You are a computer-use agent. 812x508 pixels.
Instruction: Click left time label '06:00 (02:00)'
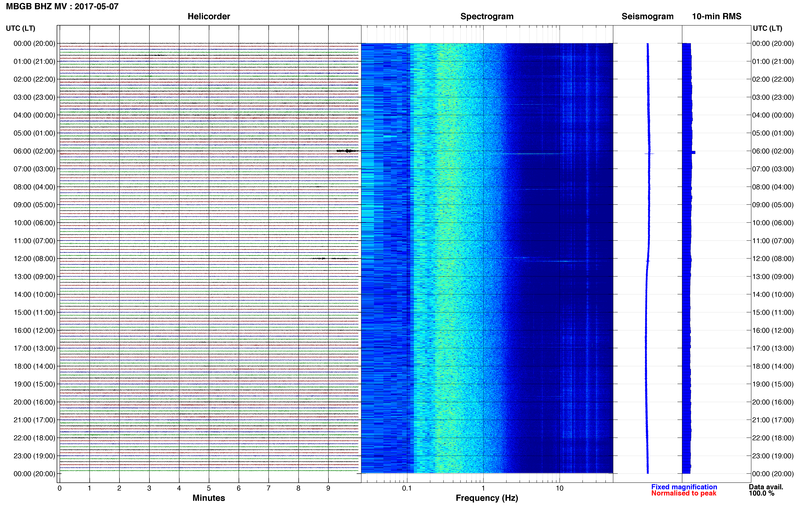(34, 151)
